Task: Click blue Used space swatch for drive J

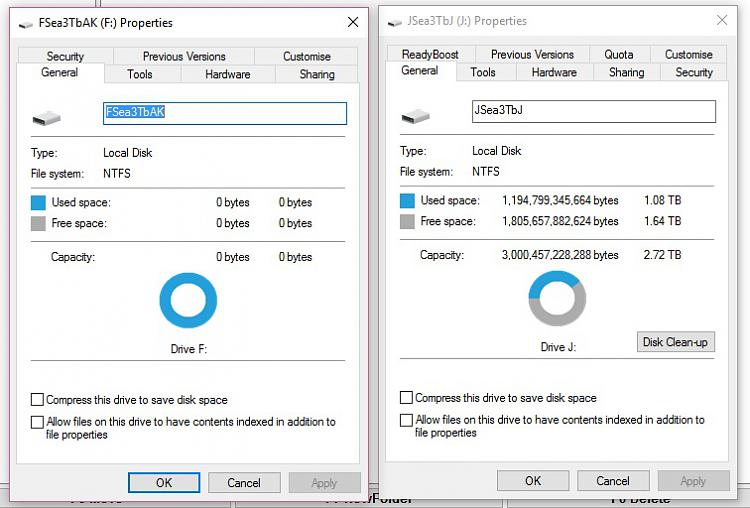Action: point(407,200)
